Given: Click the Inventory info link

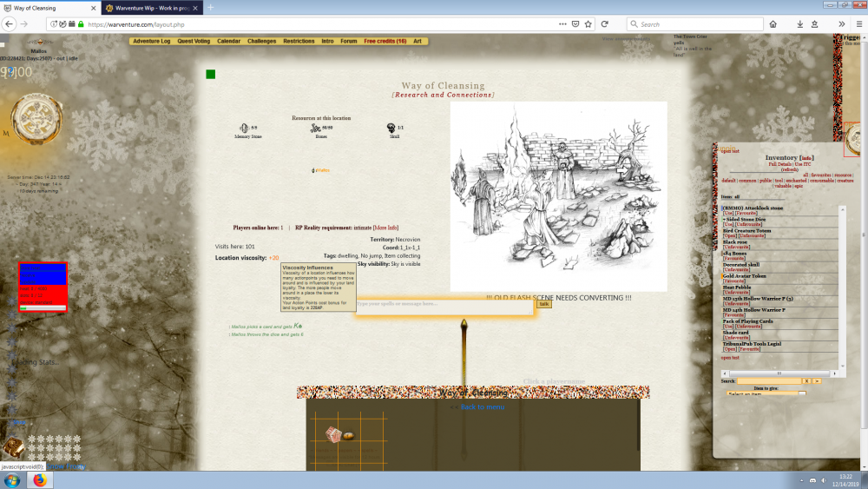Looking at the screenshot, I should point(806,158).
